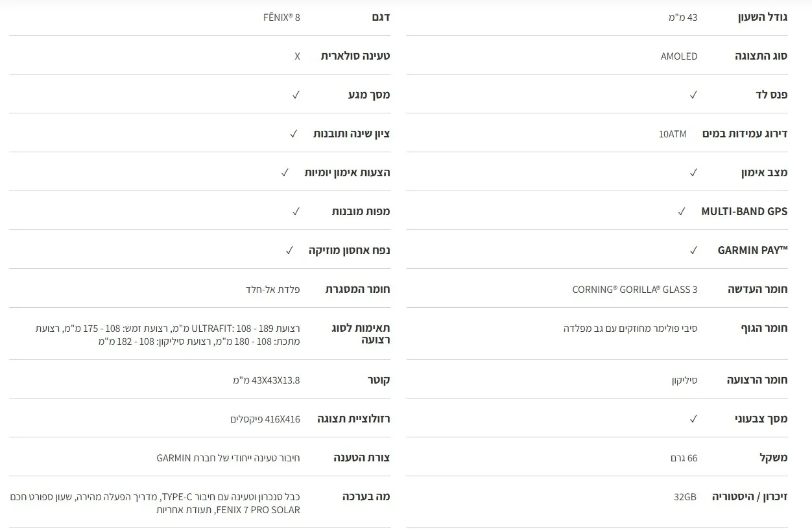Click the 32GB memory value
This screenshot has width=812, height=532.
(x=685, y=496)
